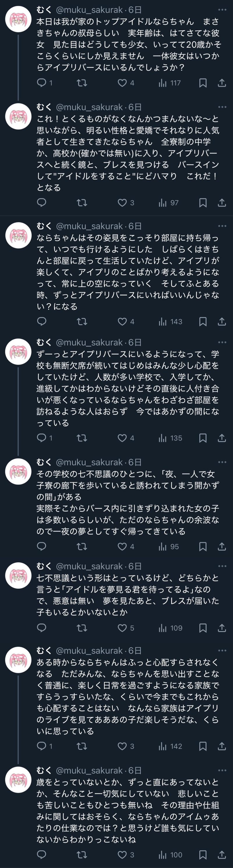The image size is (233, 868).
Task: Open the tweet text beginning ならちゃんはその姿見
Action: (128, 272)
